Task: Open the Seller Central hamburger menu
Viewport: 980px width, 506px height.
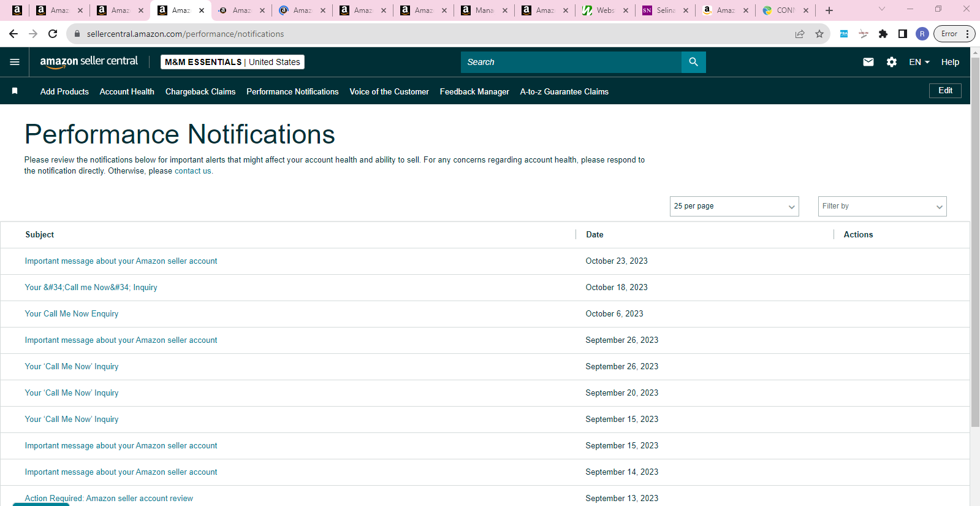Action: [15, 62]
